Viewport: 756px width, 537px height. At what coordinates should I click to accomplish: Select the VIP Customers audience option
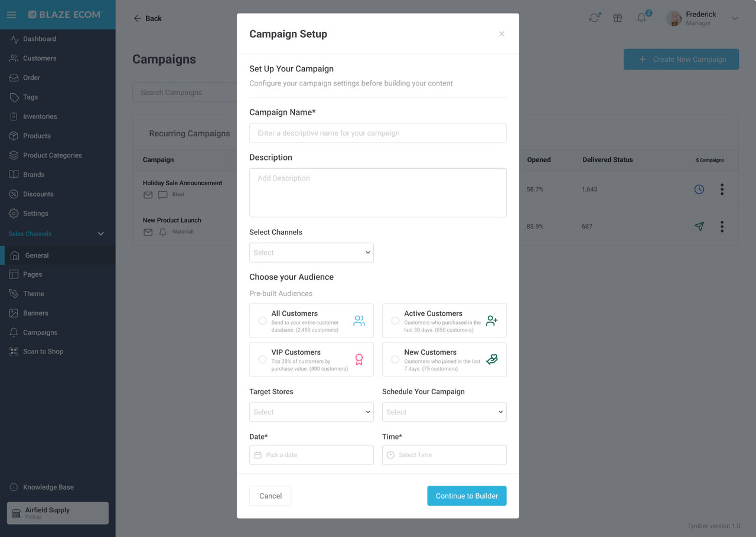click(x=311, y=359)
